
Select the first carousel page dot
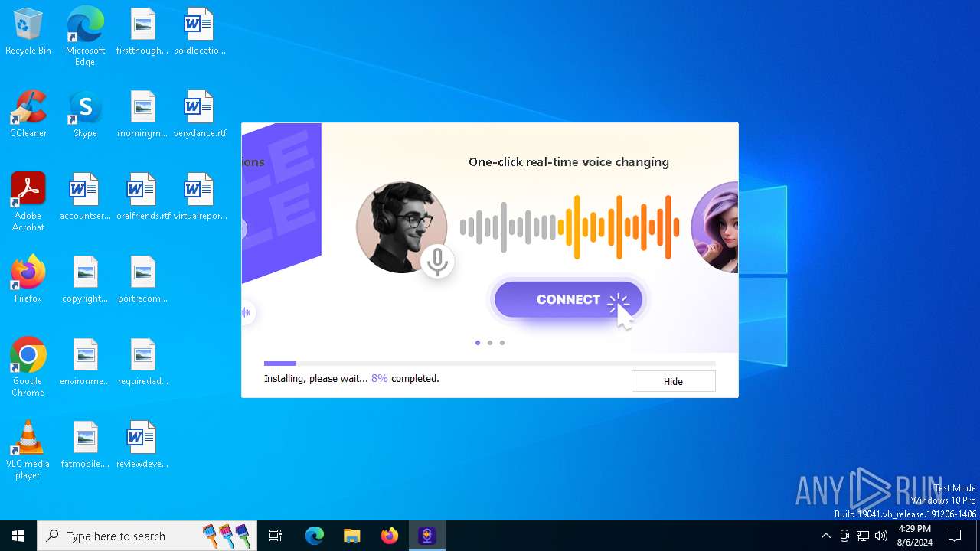pyautogui.click(x=478, y=343)
